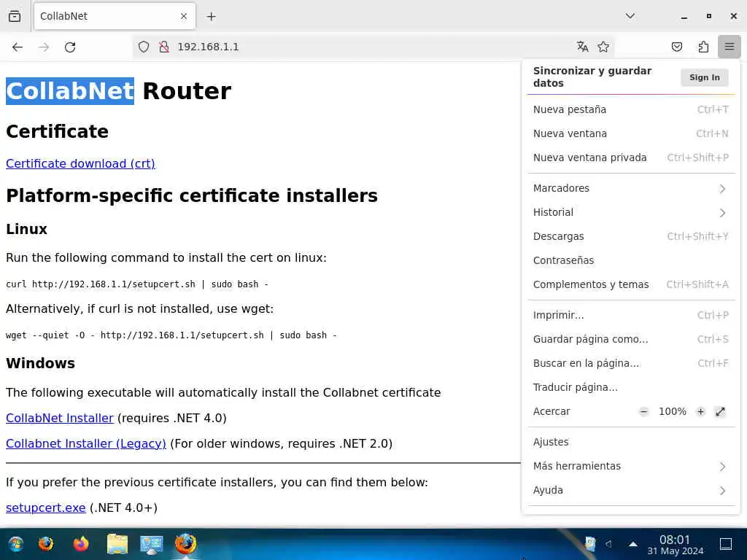Click the highlighted CollabNet heading word

click(70, 91)
